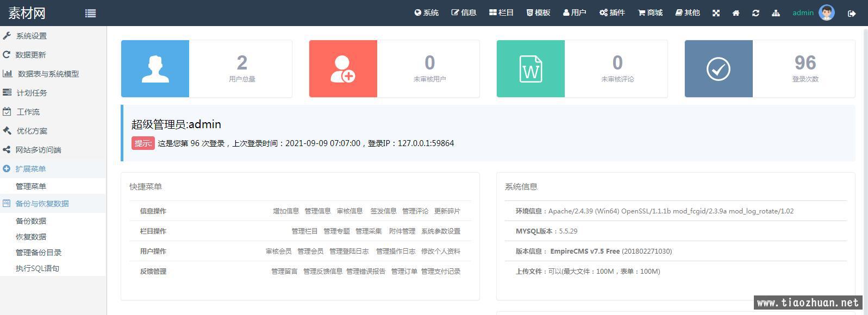
Task: Click the 增加信息 quick link
Action: [x=286, y=211]
